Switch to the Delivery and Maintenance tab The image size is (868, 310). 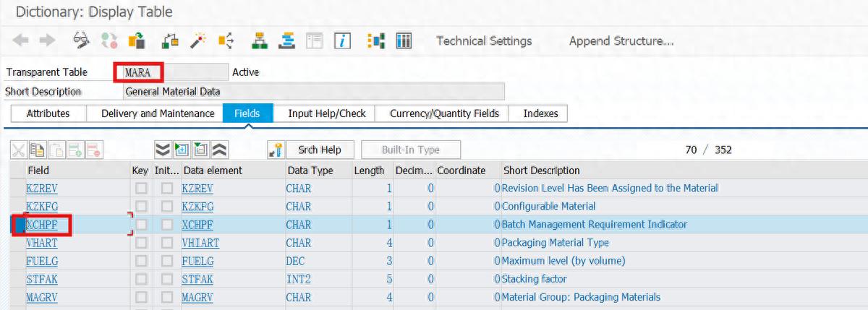(158, 113)
